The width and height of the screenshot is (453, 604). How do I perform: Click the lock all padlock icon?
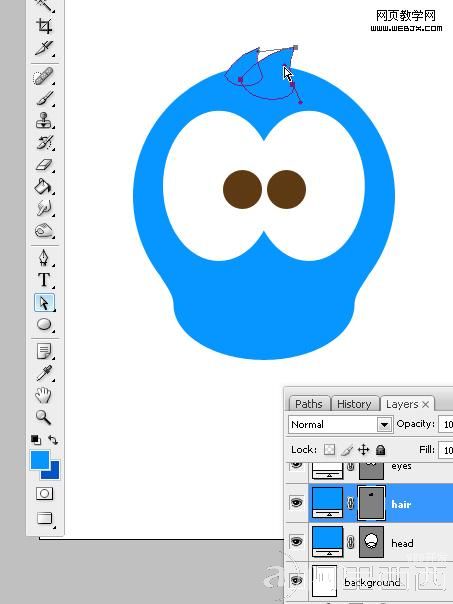pyautogui.click(x=381, y=450)
